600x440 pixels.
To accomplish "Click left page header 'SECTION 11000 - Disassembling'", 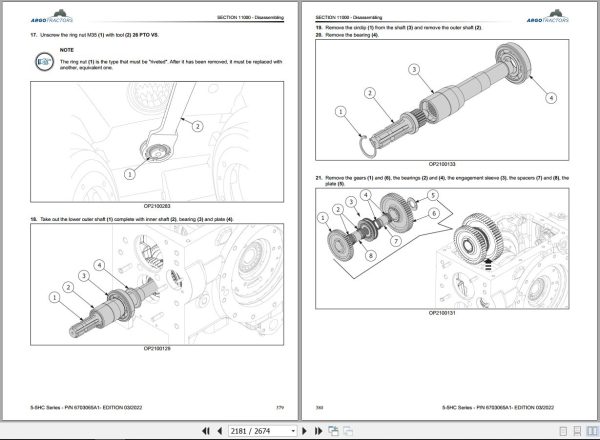I will click(250, 17).
